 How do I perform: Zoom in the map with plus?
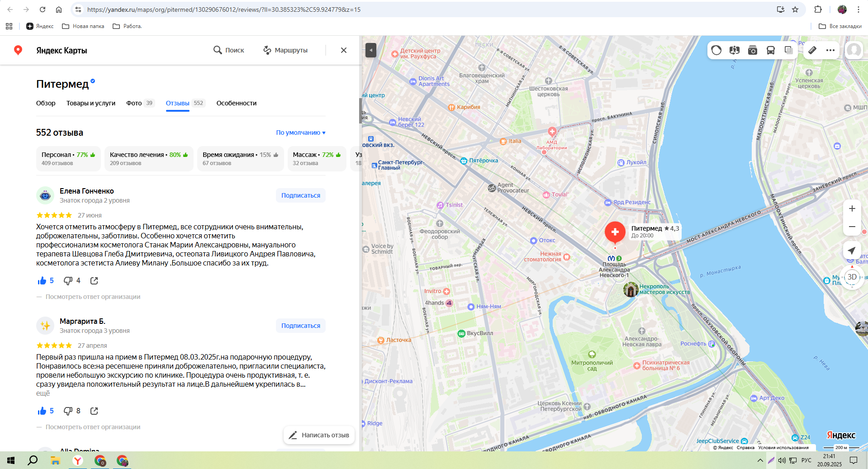tap(852, 208)
